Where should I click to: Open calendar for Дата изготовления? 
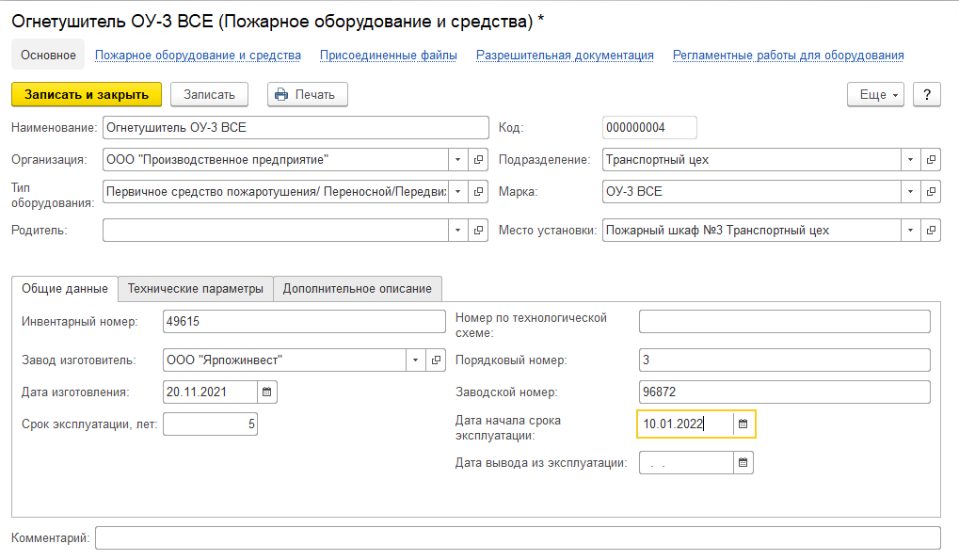[266, 392]
